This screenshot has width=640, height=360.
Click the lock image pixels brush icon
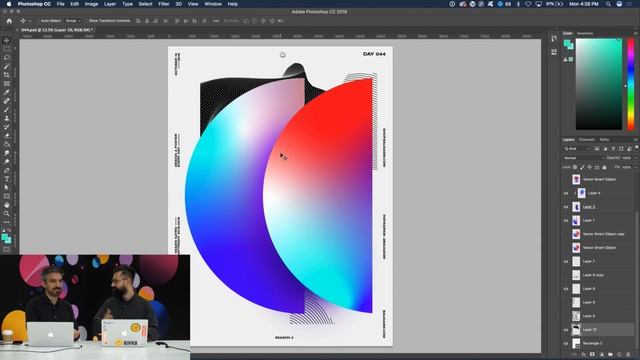pos(582,167)
